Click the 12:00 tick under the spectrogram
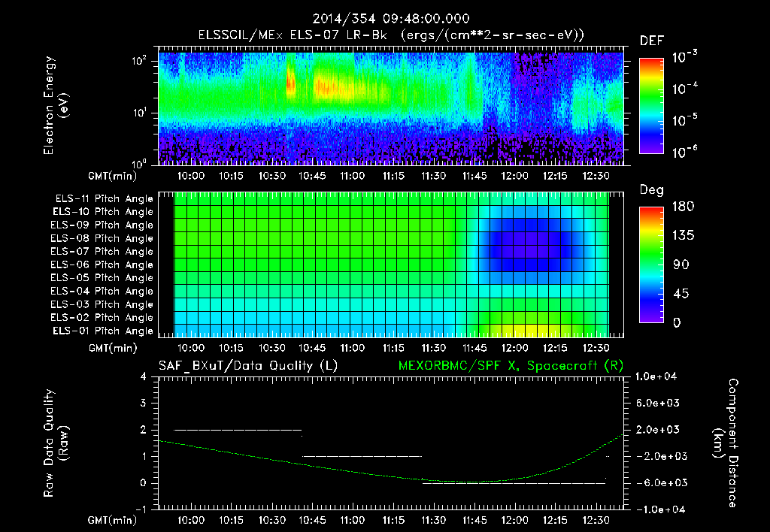 (514, 176)
